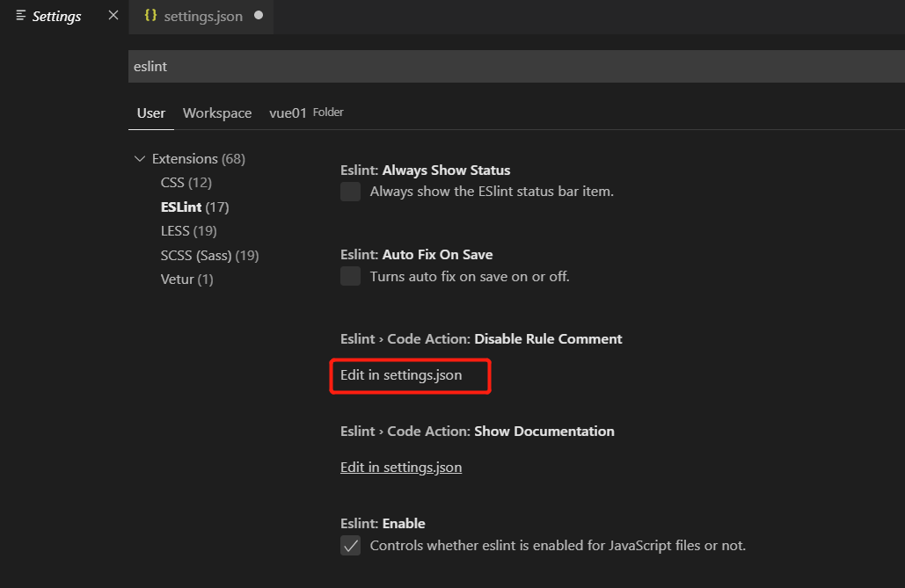
Task: Enable the Always Show Status checkbox
Action: pyautogui.click(x=351, y=192)
